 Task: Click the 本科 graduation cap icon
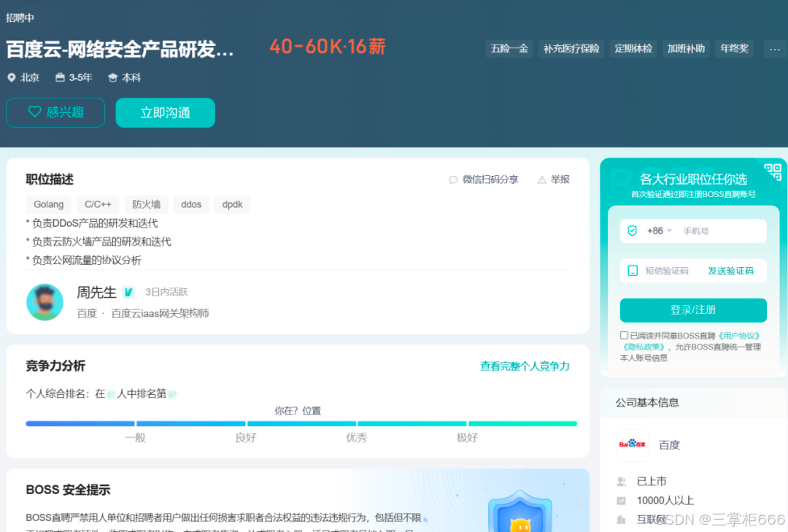112,77
